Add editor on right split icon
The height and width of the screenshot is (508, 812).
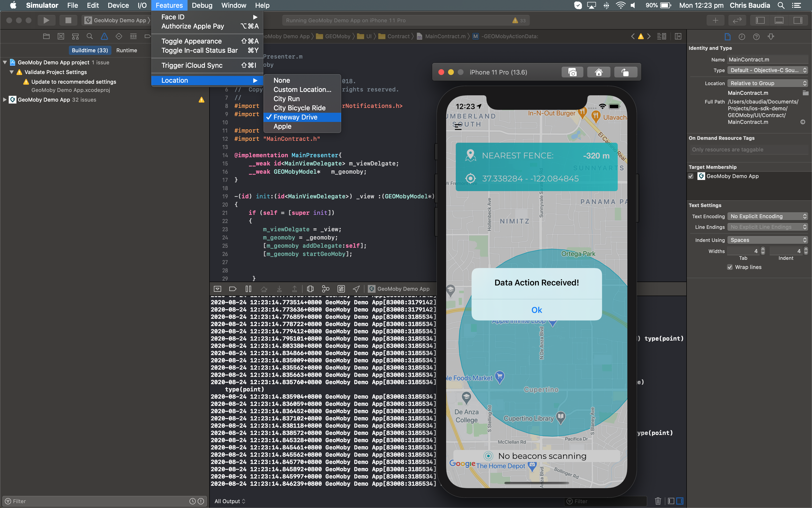point(678,36)
